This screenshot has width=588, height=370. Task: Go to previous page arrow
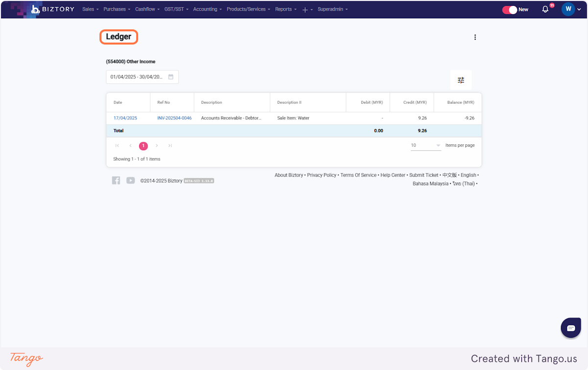click(x=130, y=146)
